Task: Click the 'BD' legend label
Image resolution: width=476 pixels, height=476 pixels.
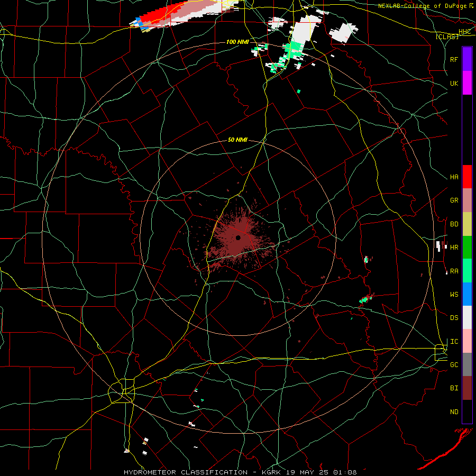Action: [x=454, y=224]
